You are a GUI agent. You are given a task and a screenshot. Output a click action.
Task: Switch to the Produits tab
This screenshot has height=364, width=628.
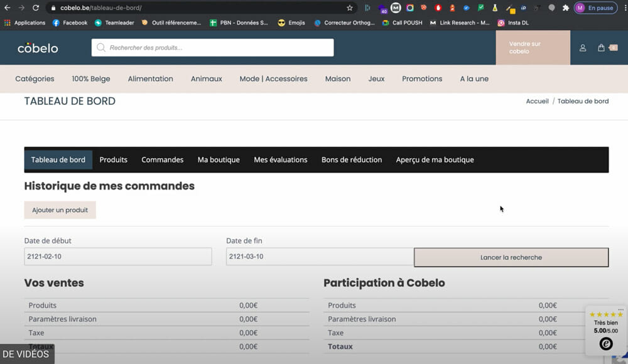click(113, 160)
